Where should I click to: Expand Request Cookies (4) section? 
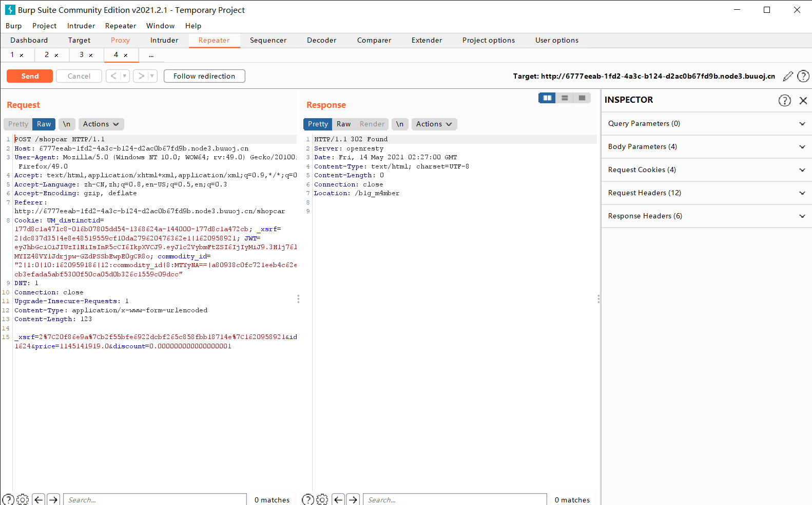pos(707,170)
